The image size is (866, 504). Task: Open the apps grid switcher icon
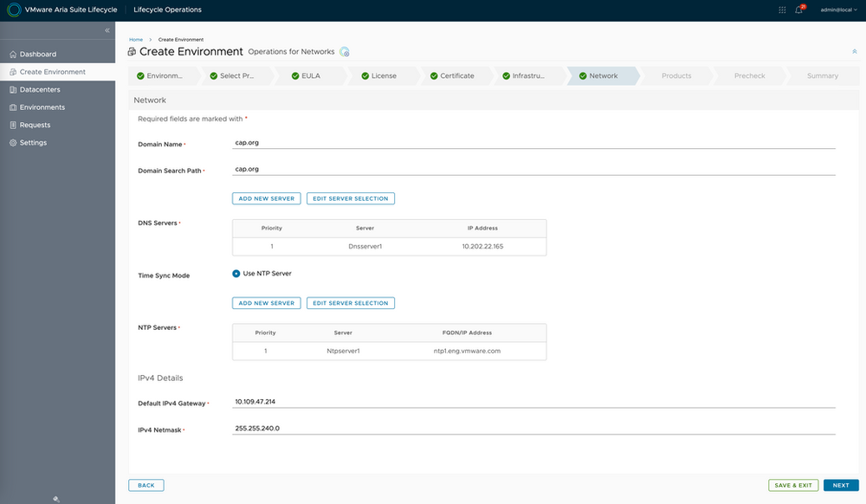(x=782, y=10)
